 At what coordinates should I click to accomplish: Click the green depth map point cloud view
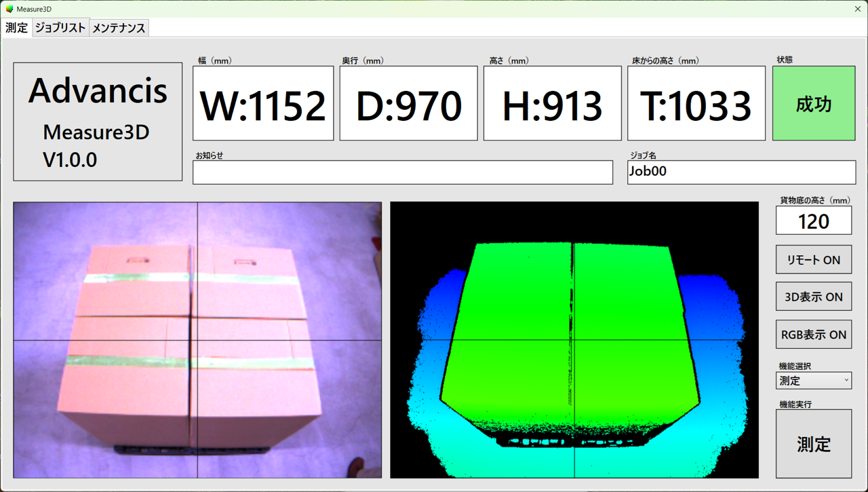(x=574, y=339)
